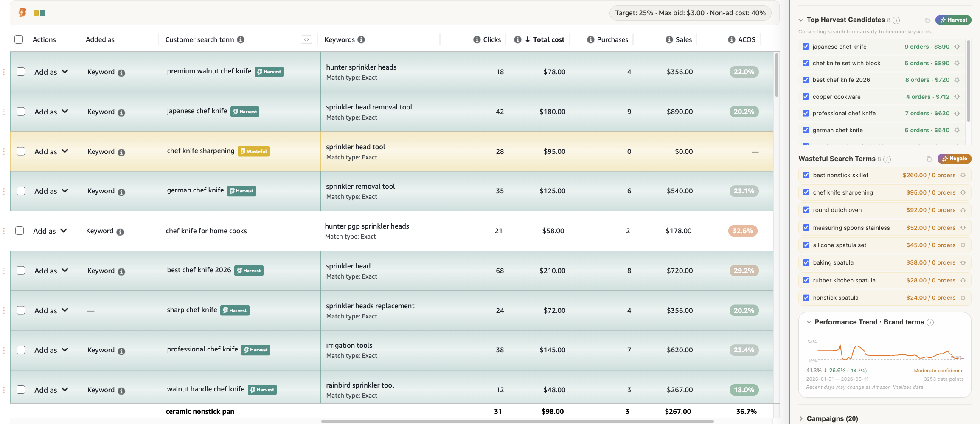The image size is (980, 424).
Task: Click info icon next to Wasteful Search Terms
Action: pyautogui.click(x=887, y=159)
